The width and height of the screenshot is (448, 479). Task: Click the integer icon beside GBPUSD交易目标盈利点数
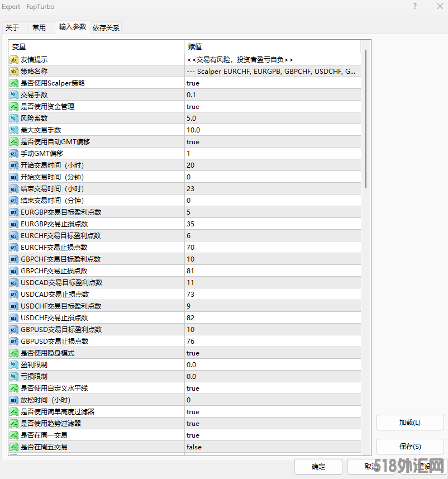click(14, 330)
